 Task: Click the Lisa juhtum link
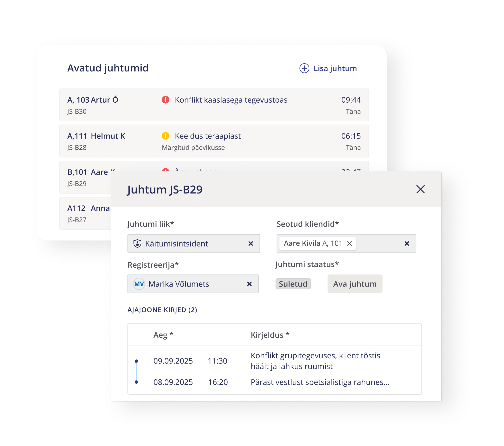pos(335,68)
